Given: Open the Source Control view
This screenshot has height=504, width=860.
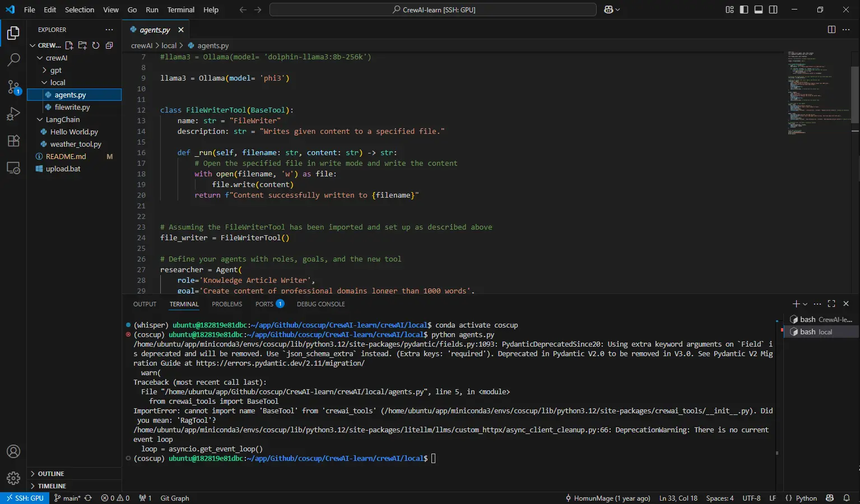Looking at the screenshot, I should (x=13, y=86).
